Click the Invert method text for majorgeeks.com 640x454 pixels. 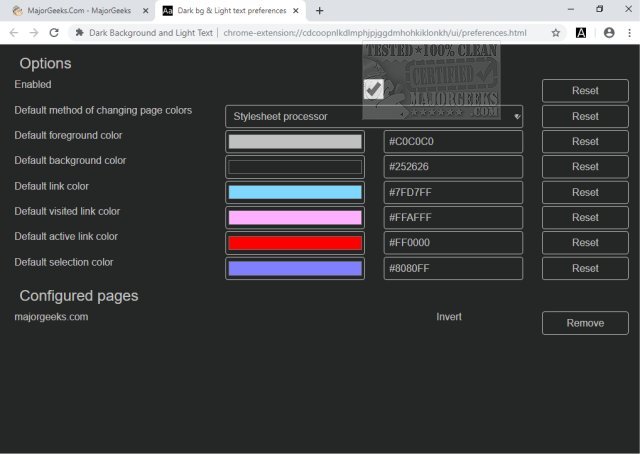point(449,317)
